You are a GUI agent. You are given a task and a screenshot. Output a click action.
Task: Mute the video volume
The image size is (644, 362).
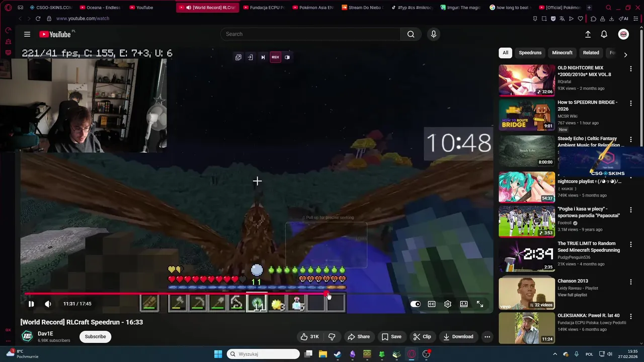coord(48,304)
